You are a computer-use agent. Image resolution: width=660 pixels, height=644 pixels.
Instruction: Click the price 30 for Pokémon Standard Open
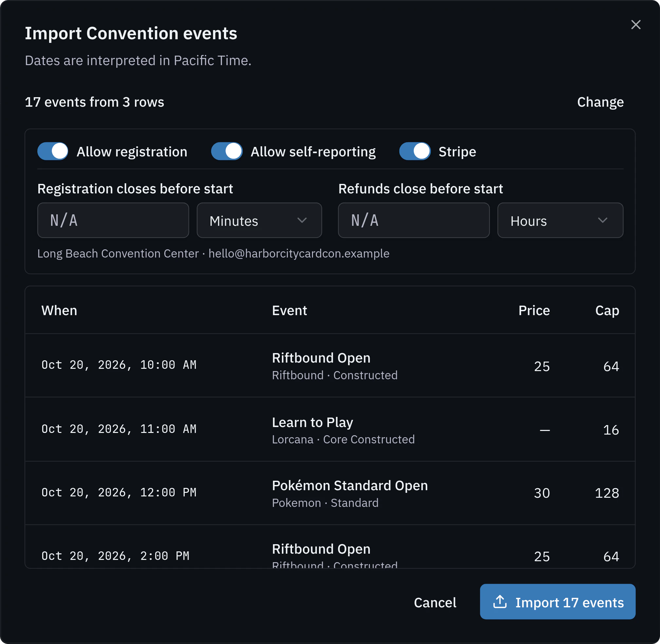[x=542, y=493]
